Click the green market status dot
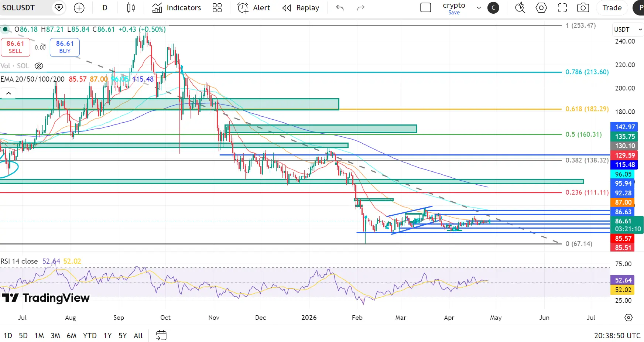 (5, 29)
